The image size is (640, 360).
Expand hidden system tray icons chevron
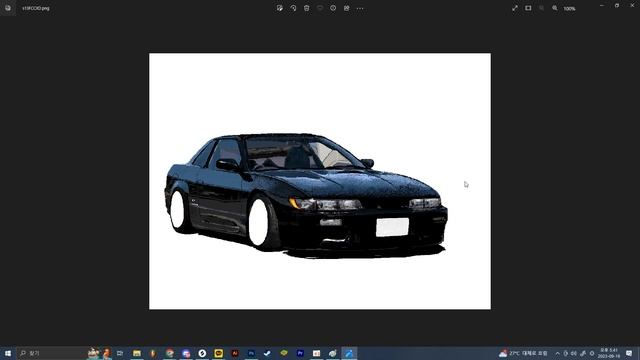point(558,353)
